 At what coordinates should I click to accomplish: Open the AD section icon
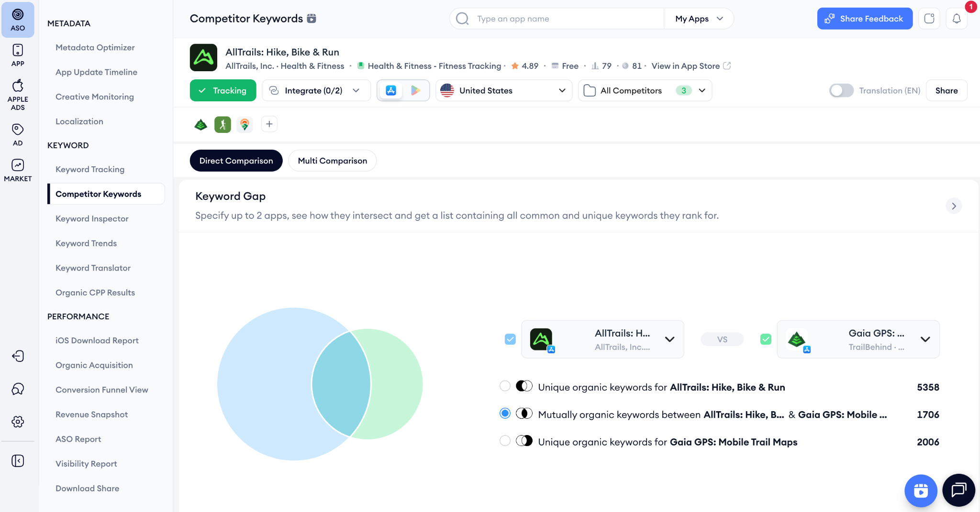click(x=18, y=135)
